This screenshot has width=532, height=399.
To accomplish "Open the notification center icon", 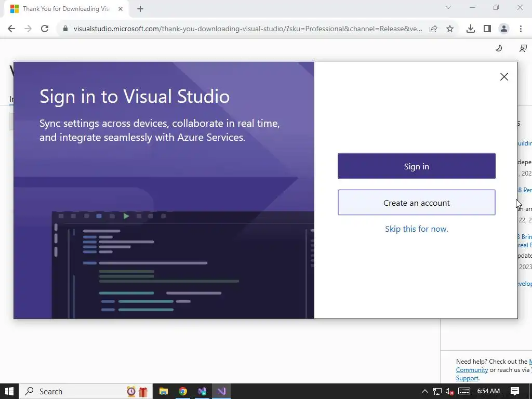I will pyautogui.click(x=515, y=391).
